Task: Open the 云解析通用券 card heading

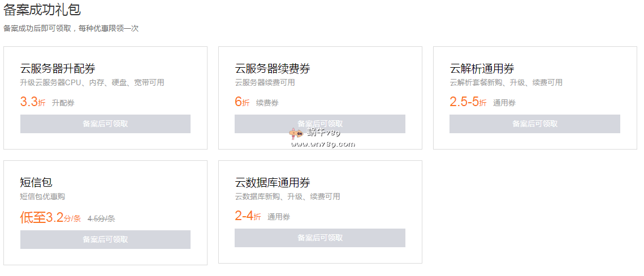Action: click(482, 69)
